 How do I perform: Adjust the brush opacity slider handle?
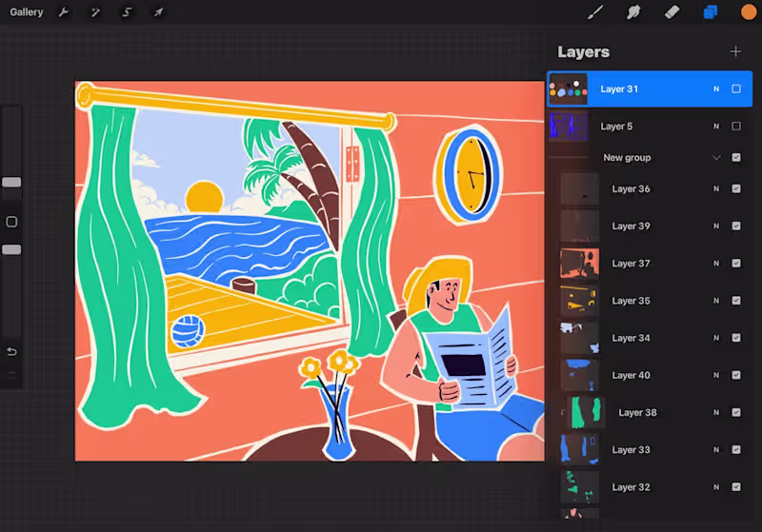11,249
